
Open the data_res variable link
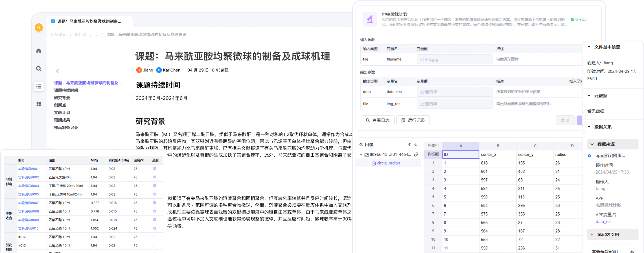[603, 222]
